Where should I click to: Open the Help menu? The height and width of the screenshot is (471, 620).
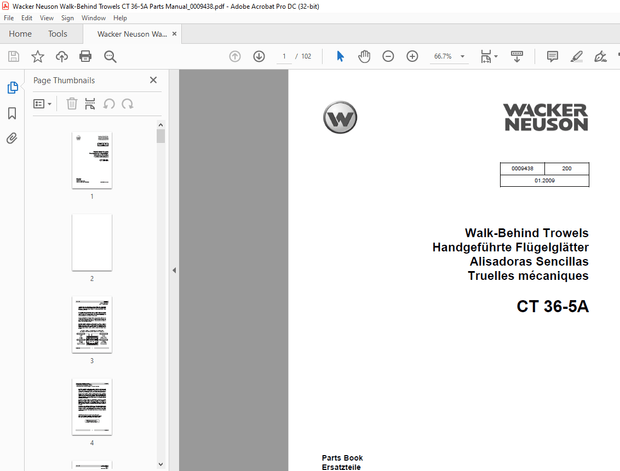[120, 18]
